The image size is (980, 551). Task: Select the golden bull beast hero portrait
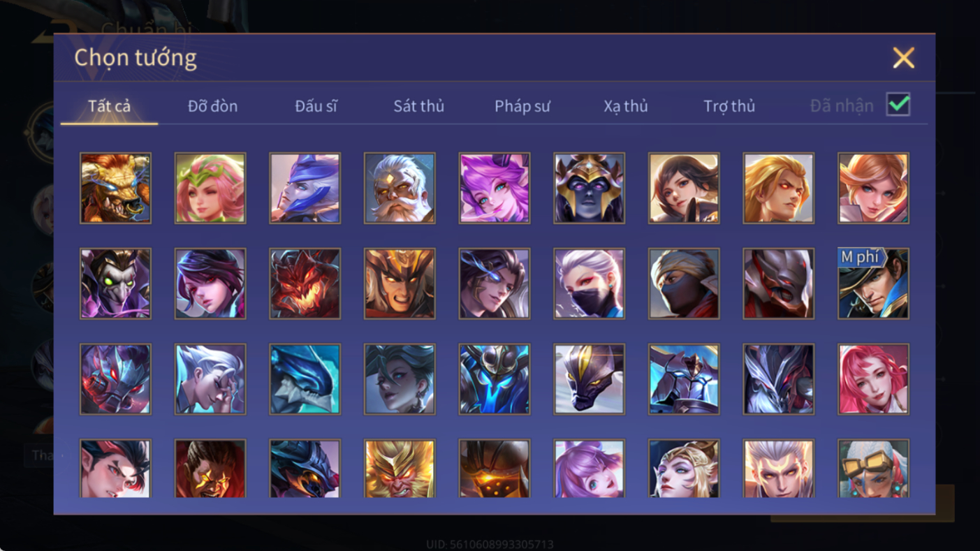pyautogui.click(x=115, y=189)
